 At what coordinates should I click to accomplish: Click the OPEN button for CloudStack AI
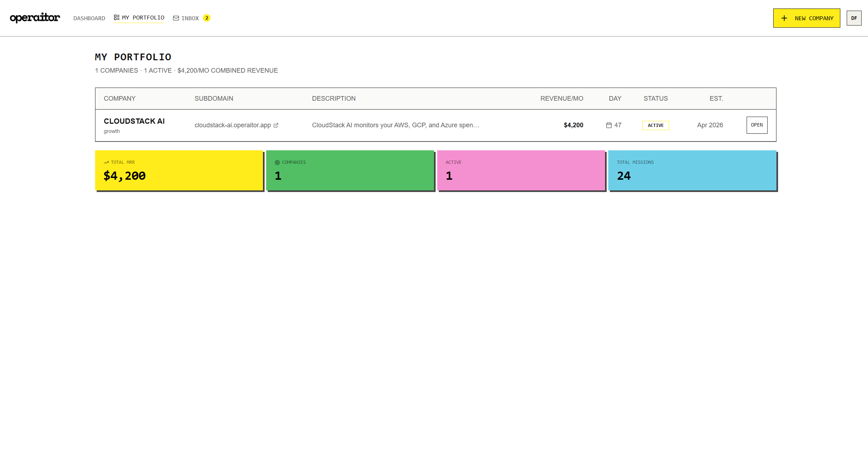click(757, 125)
